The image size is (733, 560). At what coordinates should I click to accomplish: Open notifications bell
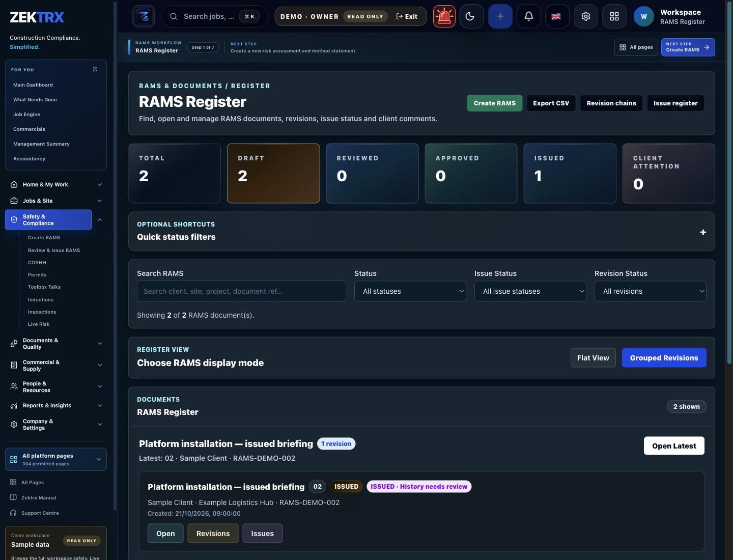[x=529, y=16]
